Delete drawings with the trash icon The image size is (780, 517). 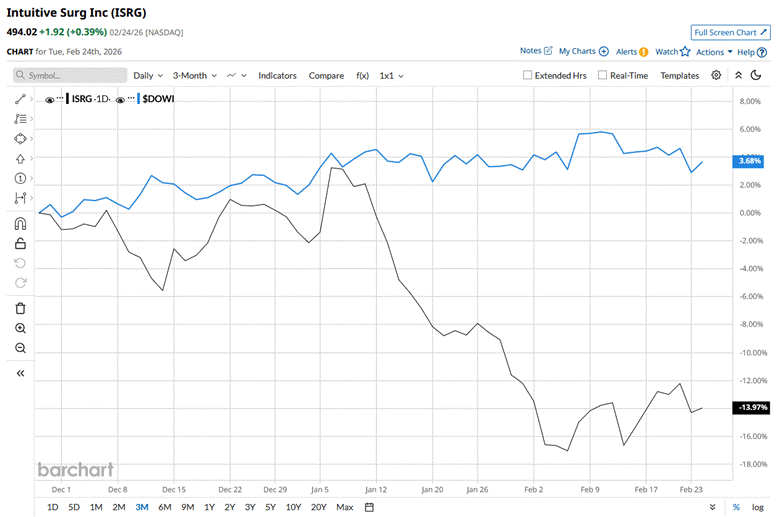pyautogui.click(x=20, y=309)
